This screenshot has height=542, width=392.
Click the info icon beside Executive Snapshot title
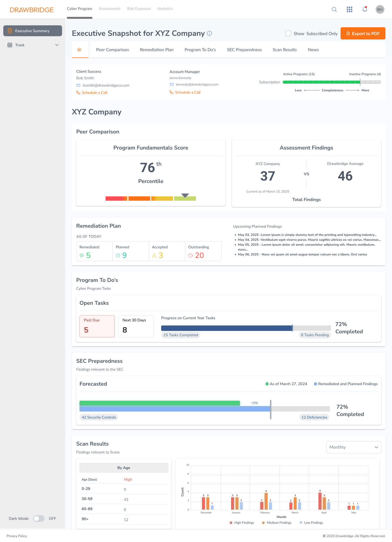click(x=209, y=34)
